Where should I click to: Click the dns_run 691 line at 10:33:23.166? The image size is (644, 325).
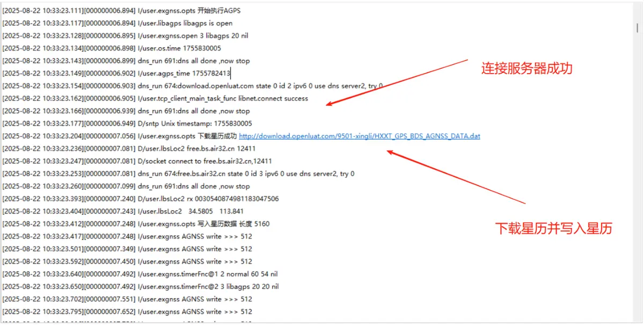click(126, 111)
